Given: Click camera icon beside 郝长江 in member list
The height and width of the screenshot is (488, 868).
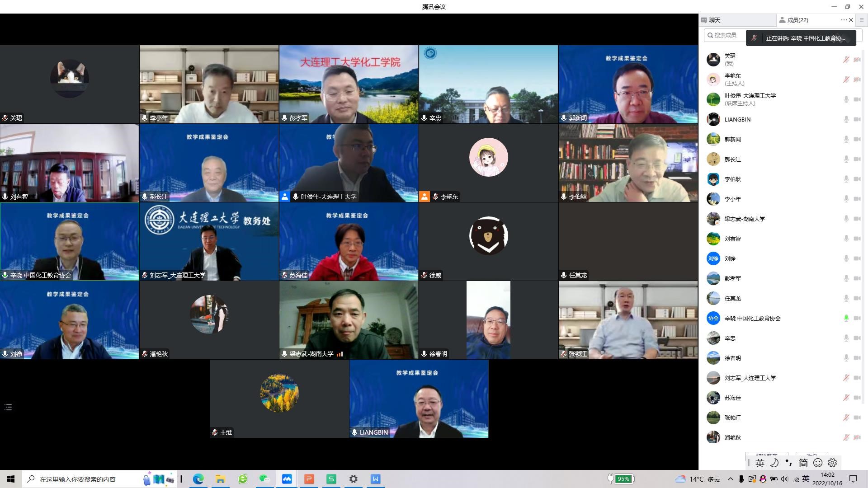Looking at the screenshot, I should pos(857,159).
